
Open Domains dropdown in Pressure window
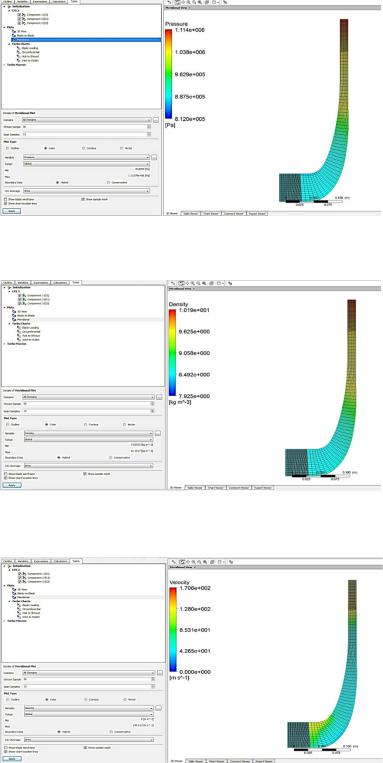(x=87, y=120)
